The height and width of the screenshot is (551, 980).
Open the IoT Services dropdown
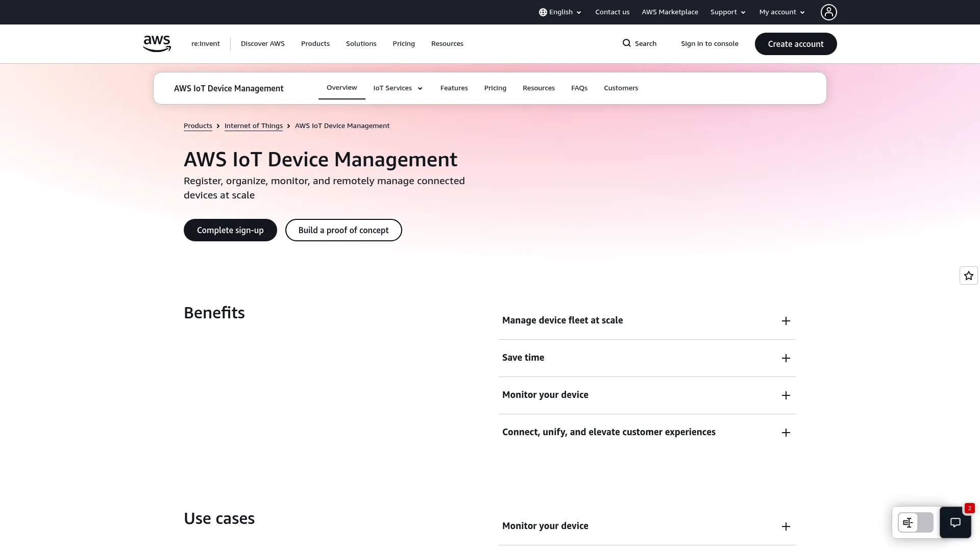[x=398, y=88]
